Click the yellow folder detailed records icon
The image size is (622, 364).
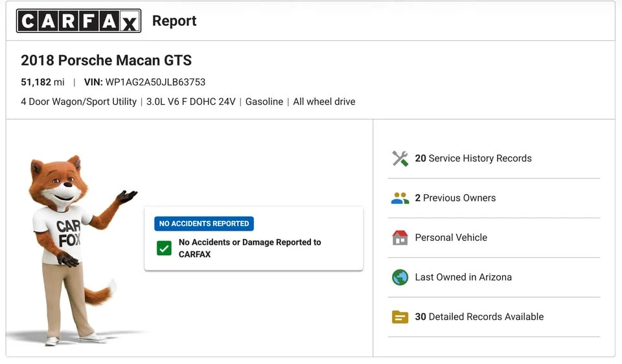(x=400, y=317)
